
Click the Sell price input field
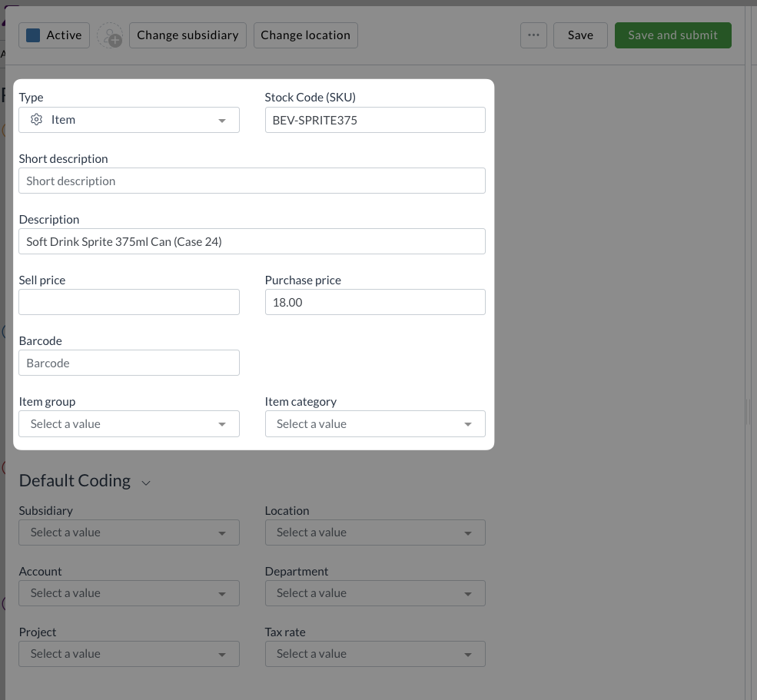tap(129, 302)
